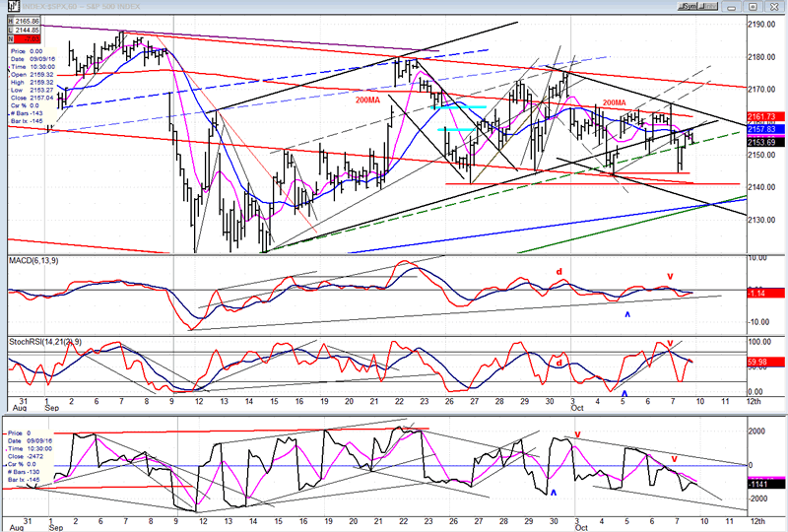Image resolution: width=788 pixels, height=532 pixels.
Task: Click the L low value box
Action: pos(30,29)
